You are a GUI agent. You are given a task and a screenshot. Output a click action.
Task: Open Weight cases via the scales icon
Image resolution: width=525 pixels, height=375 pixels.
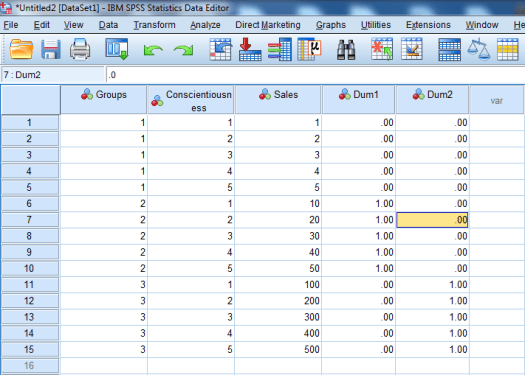tap(479, 49)
